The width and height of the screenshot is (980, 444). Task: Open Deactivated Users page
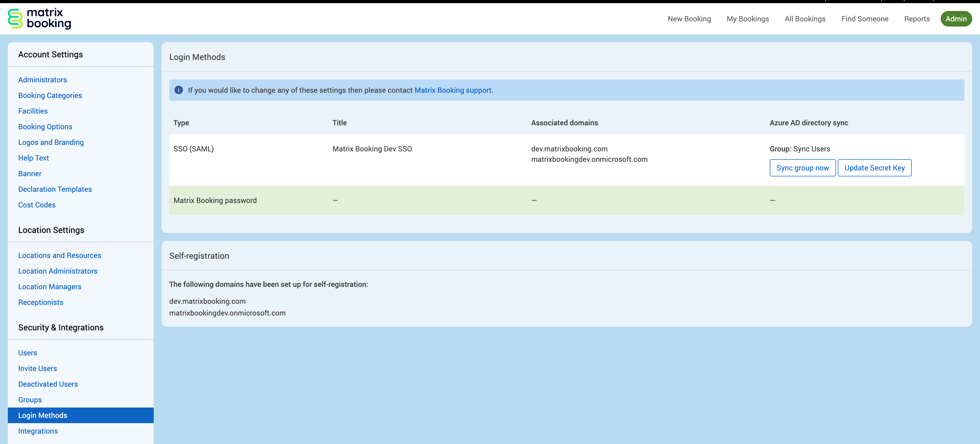[x=48, y=384]
